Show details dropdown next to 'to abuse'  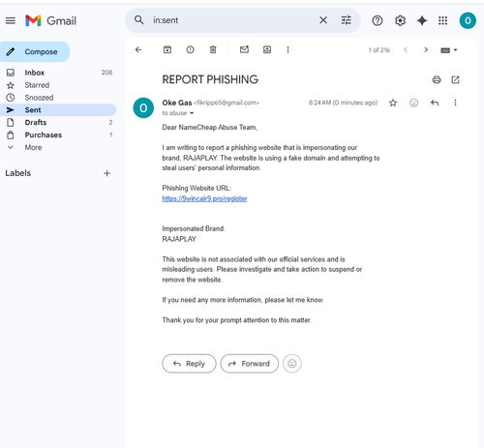pyautogui.click(x=192, y=113)
